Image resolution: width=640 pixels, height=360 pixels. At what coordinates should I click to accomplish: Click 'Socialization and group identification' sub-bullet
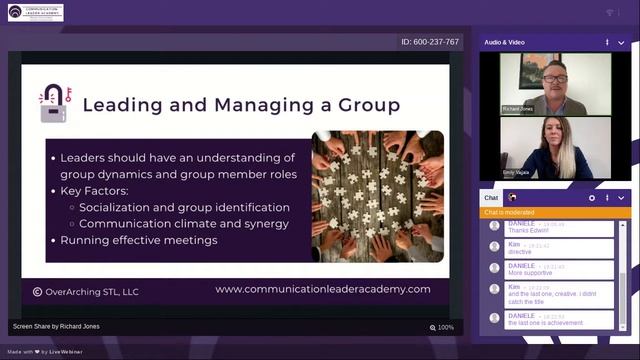184,207
